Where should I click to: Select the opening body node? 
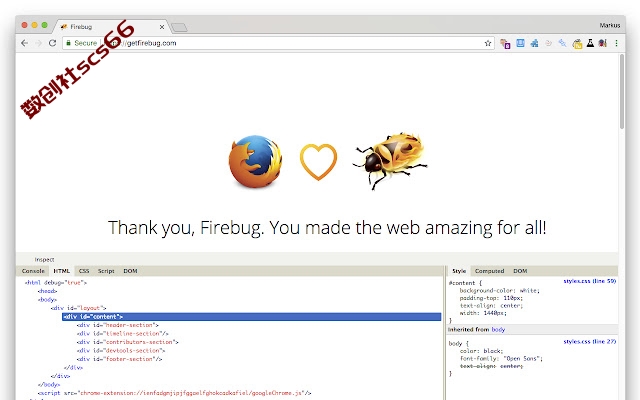(x=47, y=300)
